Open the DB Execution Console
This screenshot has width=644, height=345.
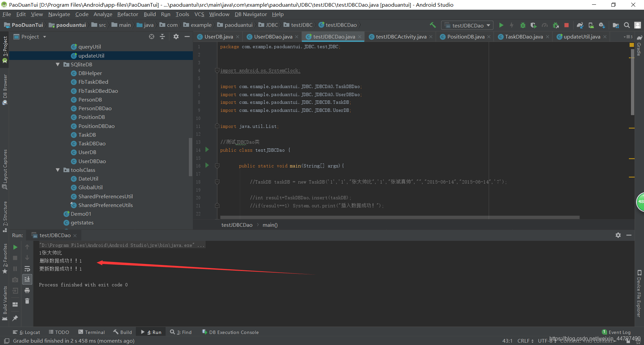tap(230, 332)
